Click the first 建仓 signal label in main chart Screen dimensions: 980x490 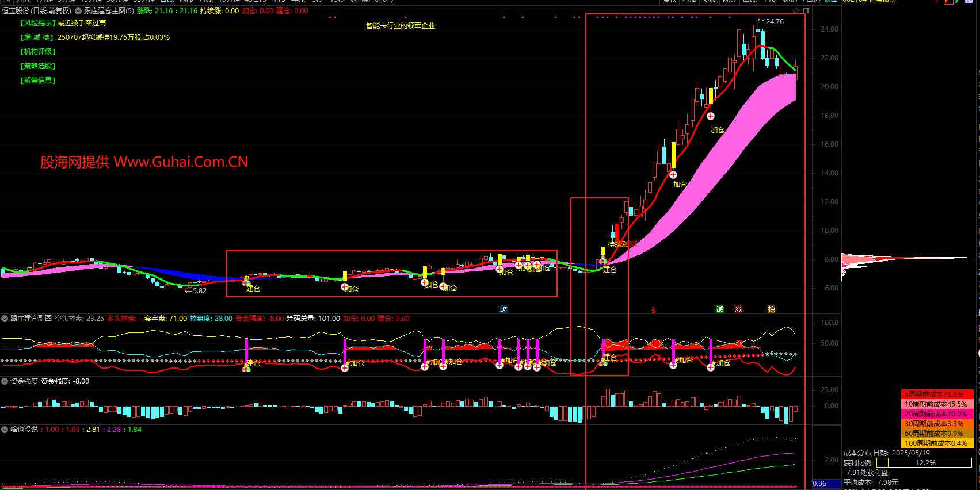[253, 289]
